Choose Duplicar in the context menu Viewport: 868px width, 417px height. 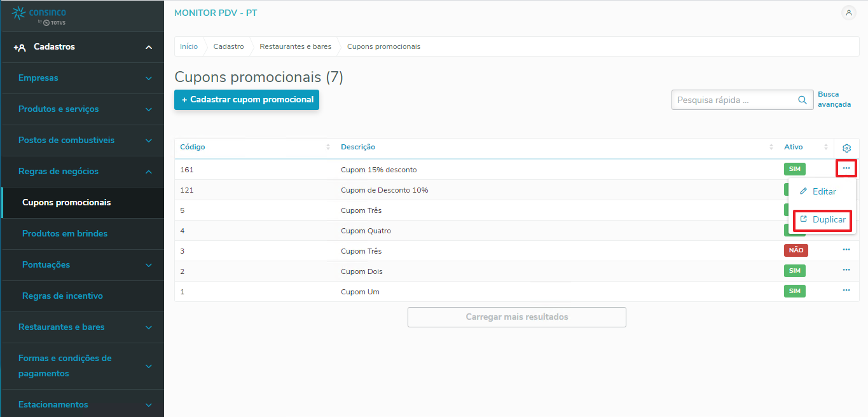click(823, 219)
